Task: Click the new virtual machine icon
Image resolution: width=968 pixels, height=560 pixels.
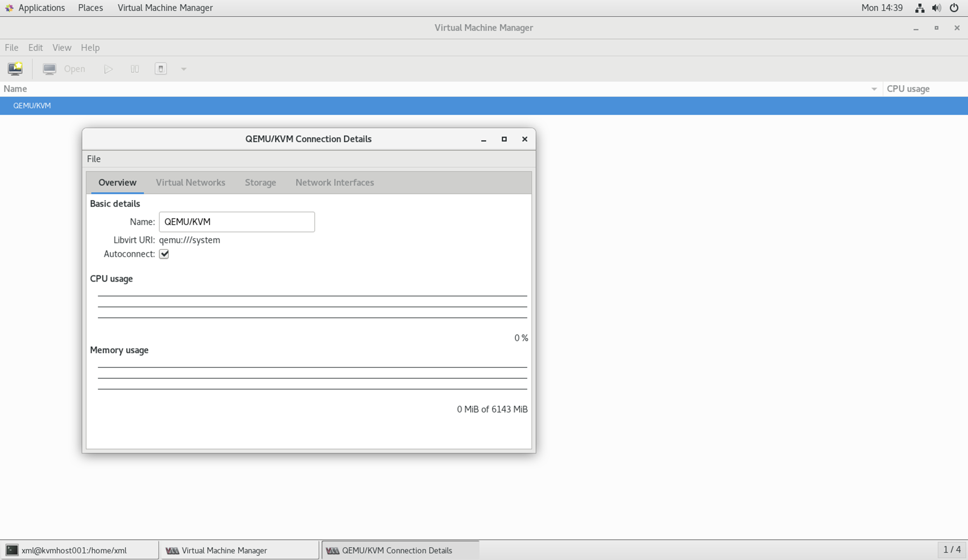Action: tap(15, 69)
